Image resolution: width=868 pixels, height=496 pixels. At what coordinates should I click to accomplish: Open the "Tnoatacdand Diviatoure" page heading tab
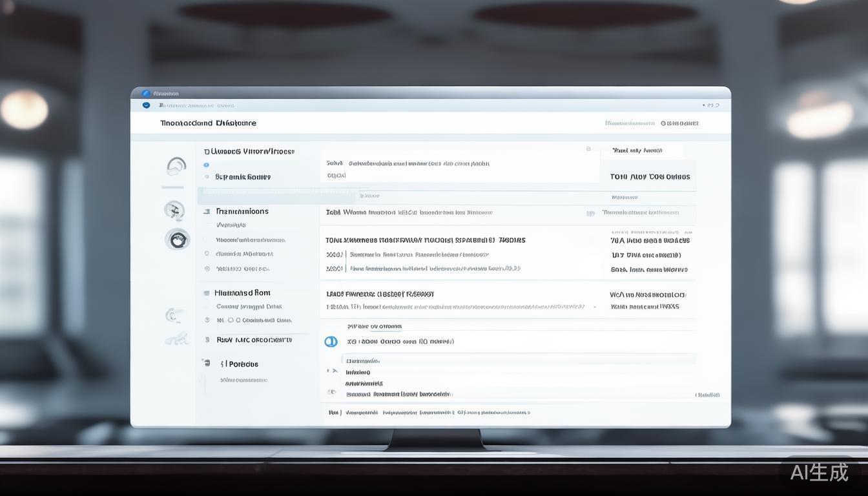pyautogui.click(x=208, y=123)
